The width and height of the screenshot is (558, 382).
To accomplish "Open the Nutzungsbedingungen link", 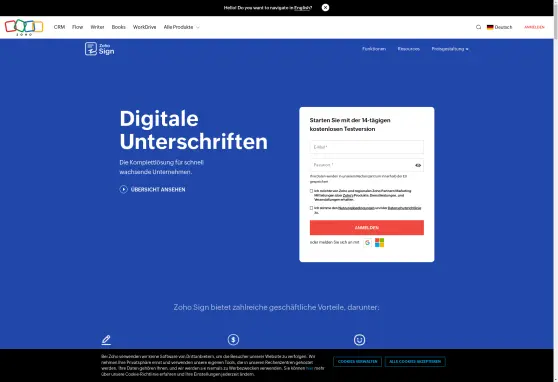I will (356, 208).
